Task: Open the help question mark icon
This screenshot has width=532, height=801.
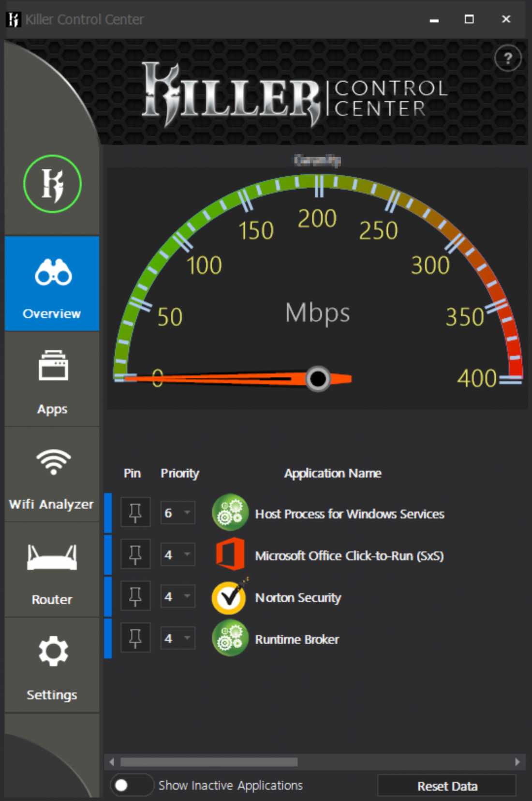Action: tap(507, 59)
